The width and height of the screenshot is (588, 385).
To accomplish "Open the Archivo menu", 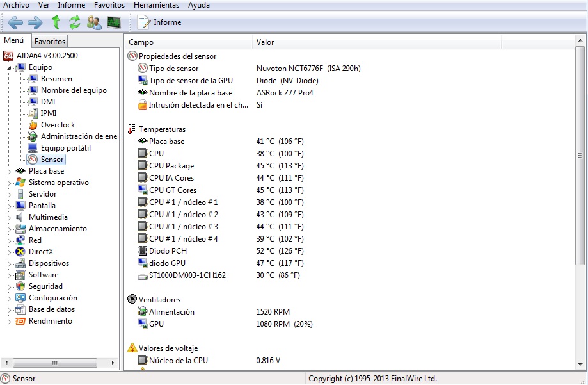I will [x=16, y=5].
